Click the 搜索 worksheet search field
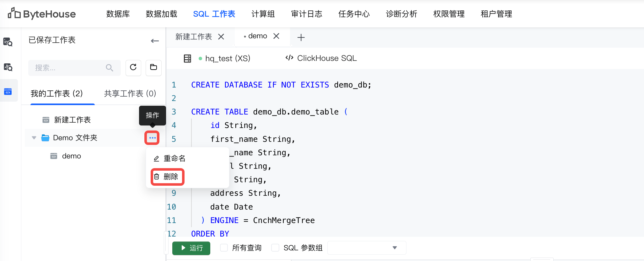This screenshot has width=644, height=261. [x=69, y=68]
